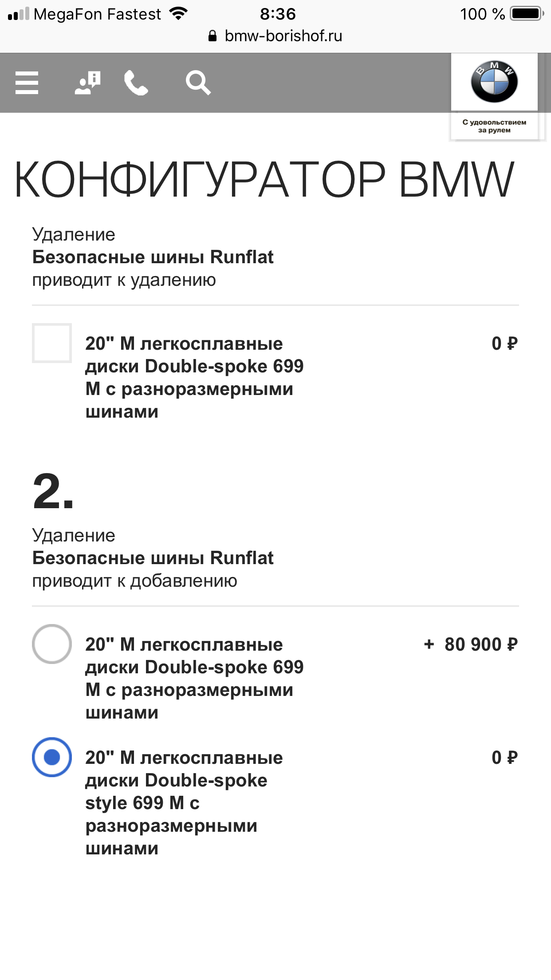Viewport: 551px width, 980px height.
Task: Tap Double-spoke style 699 M option label
Action: point(184,802)
